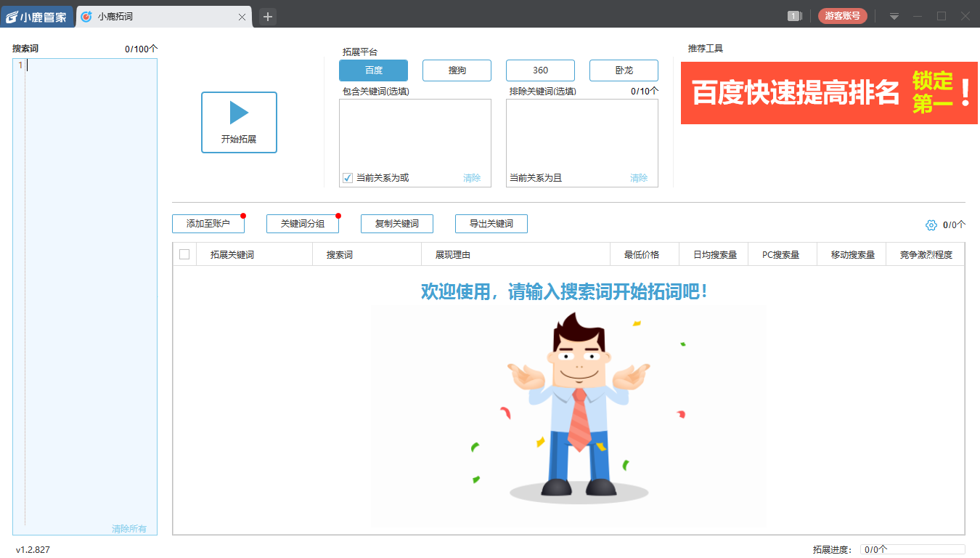The width and height of the screenshot is (980, 558).
Task: Click the 拓展进度 progress bar
Action: tap(912, 550)
